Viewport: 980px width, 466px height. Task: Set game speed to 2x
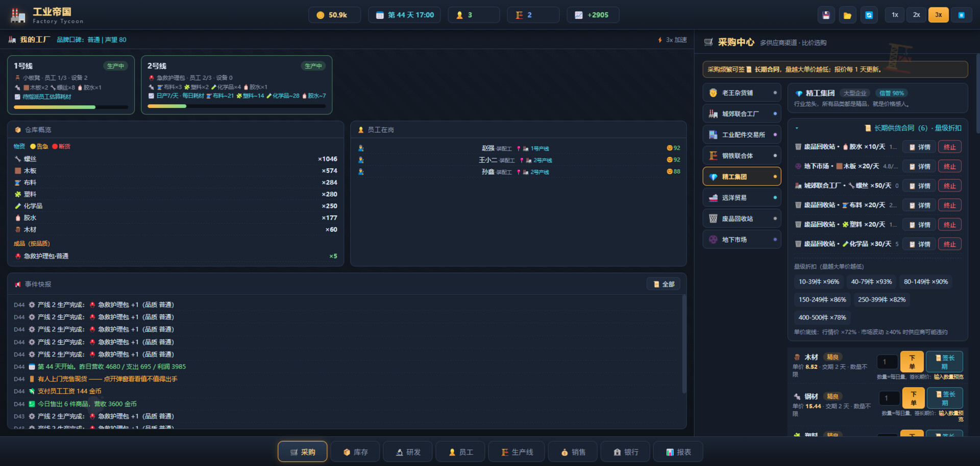point(917,15)
